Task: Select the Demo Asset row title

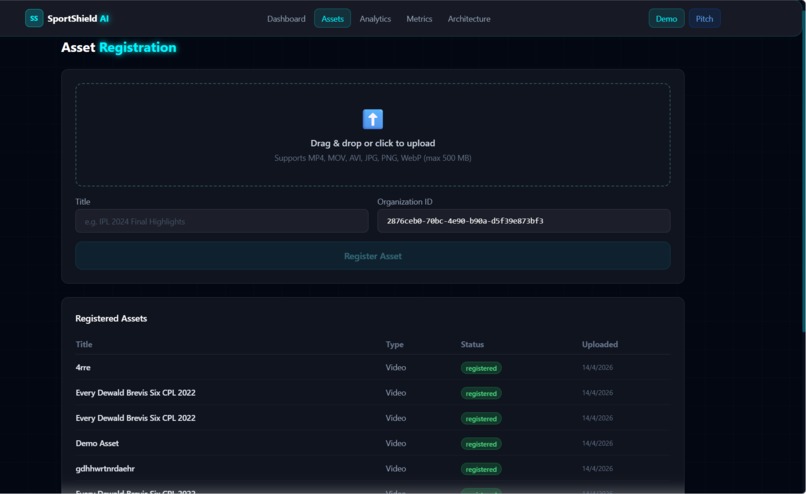Action: 97,443
